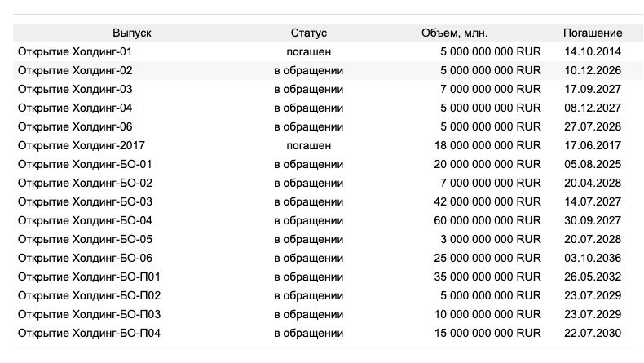Select Открытие Холдинг-БО-04 issue name

pos(85,221)
